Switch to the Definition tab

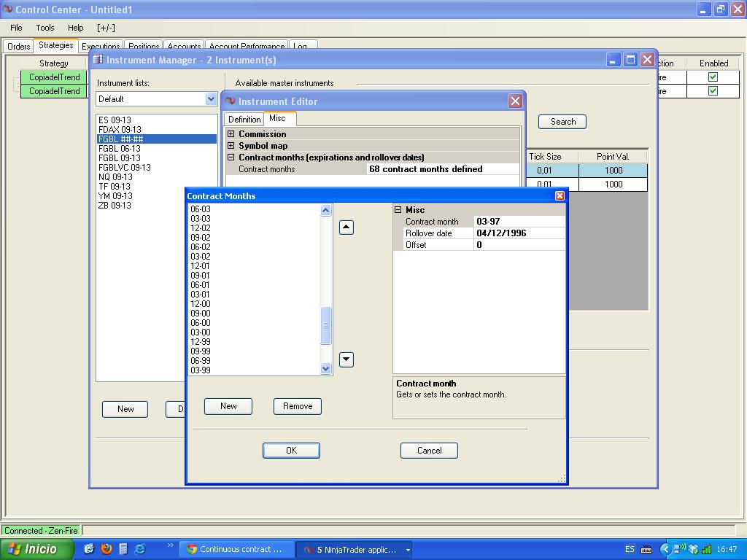(244, 120)
